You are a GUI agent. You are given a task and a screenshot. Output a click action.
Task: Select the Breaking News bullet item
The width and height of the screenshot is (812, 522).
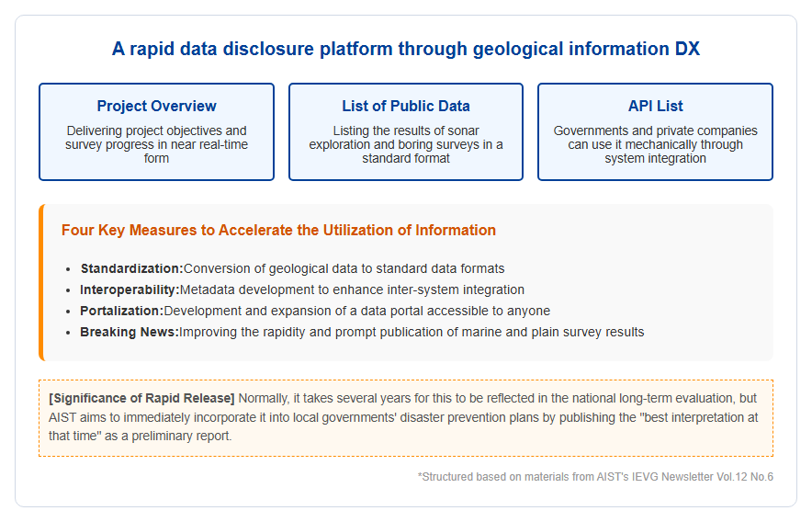[x=362, y=333]
